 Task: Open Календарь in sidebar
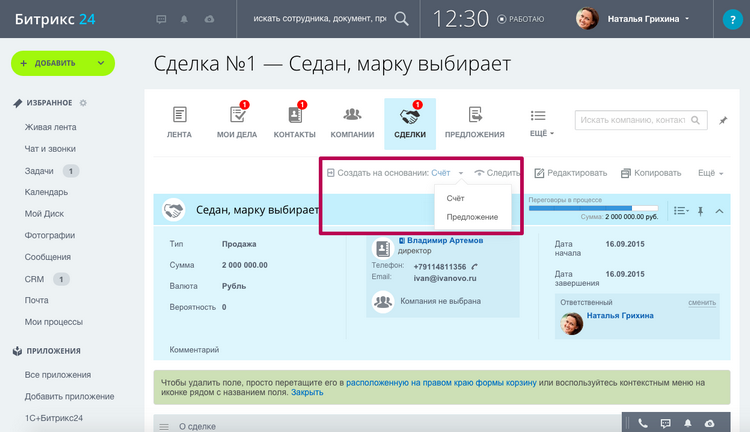(46, 192)
